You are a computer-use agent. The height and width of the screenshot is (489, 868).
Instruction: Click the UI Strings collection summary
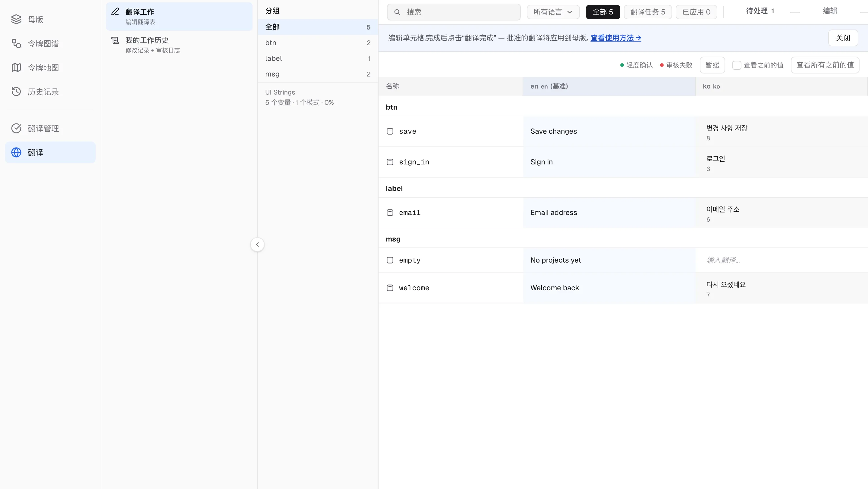[x=300, y=97]
